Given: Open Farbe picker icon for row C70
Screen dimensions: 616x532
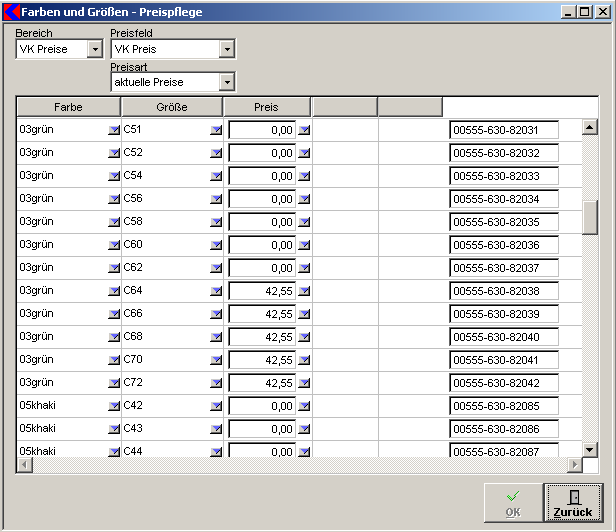Looking at the screenshot, I should pyautogui.click(x=114, y=360).
